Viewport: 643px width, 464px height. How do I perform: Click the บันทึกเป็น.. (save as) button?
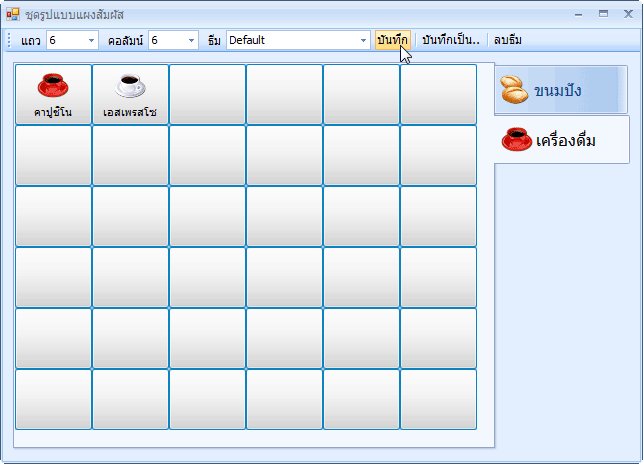pyautogui.click(x=450, y=40)
